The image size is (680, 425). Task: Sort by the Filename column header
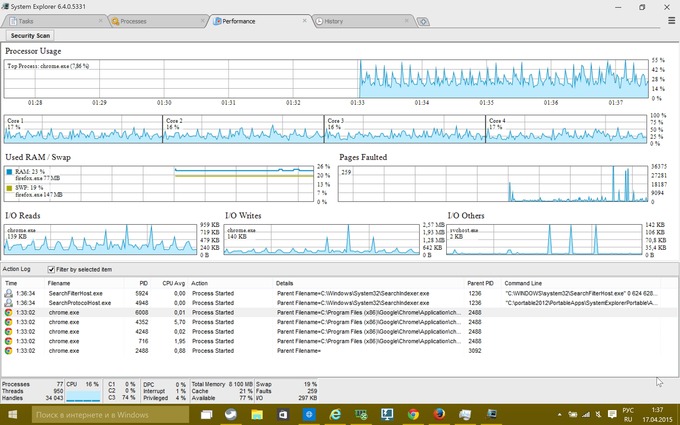[60, 283]
